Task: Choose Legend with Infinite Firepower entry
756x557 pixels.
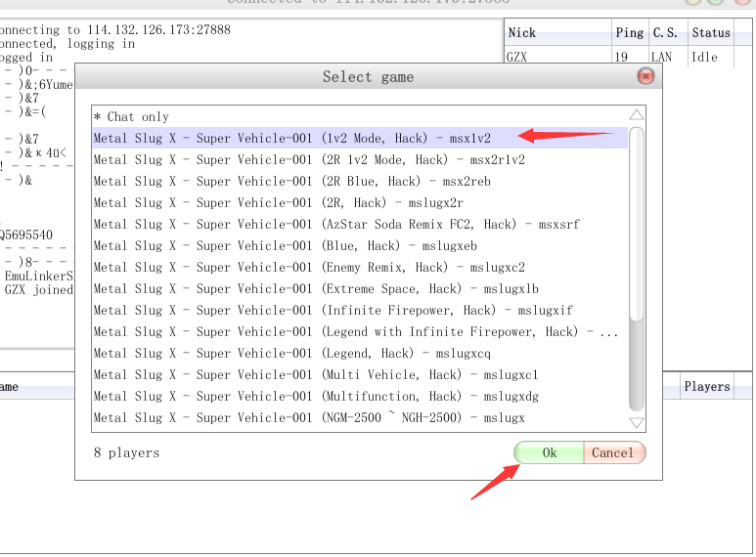Action: [360, 331]
